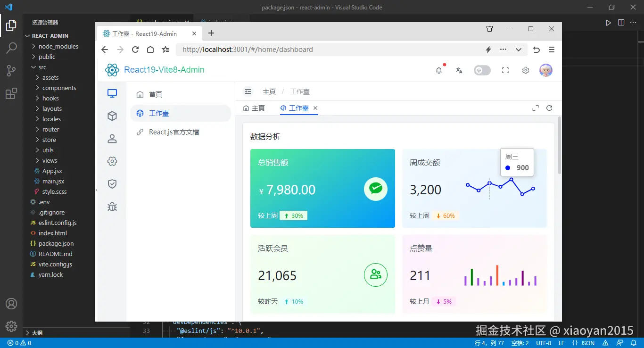Screen dimensions: 644x348
Task: Select the 工作臺 menu item
Action: (x=181, y=113)
